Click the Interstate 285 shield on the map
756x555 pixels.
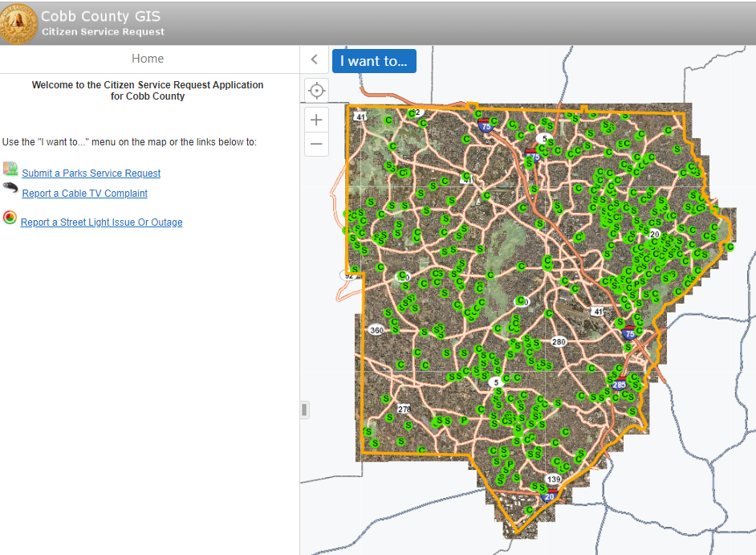click(x=619, y=385)
